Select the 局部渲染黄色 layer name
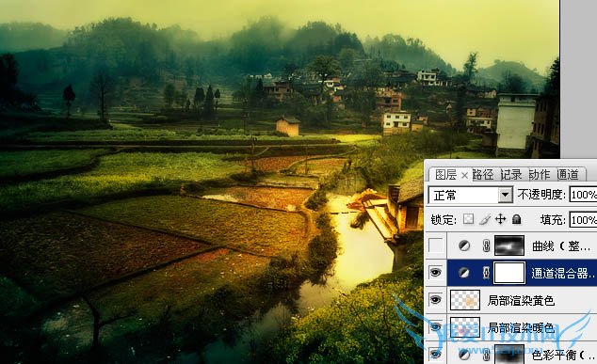597x364 pixels. coord(521,300)
